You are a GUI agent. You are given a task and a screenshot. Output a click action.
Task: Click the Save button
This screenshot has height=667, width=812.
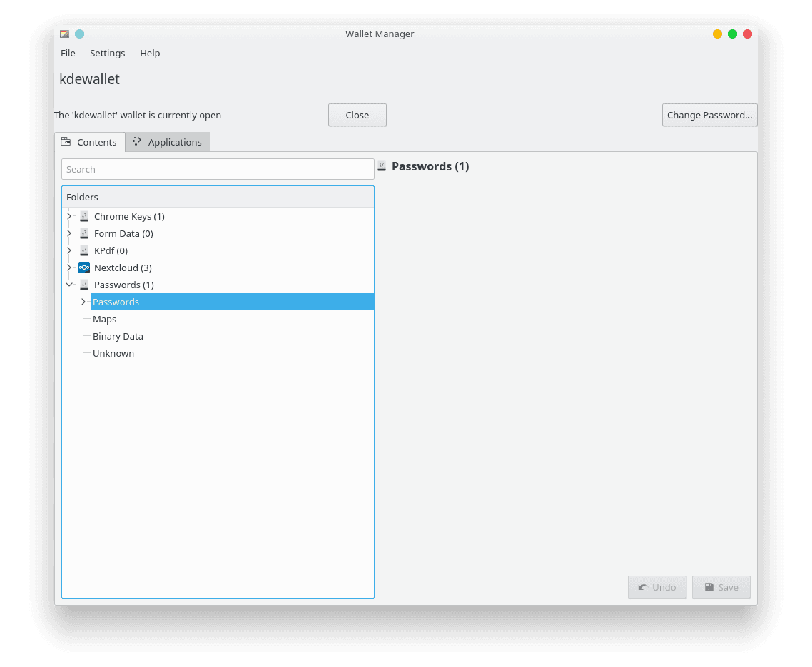tap(721, 587)
